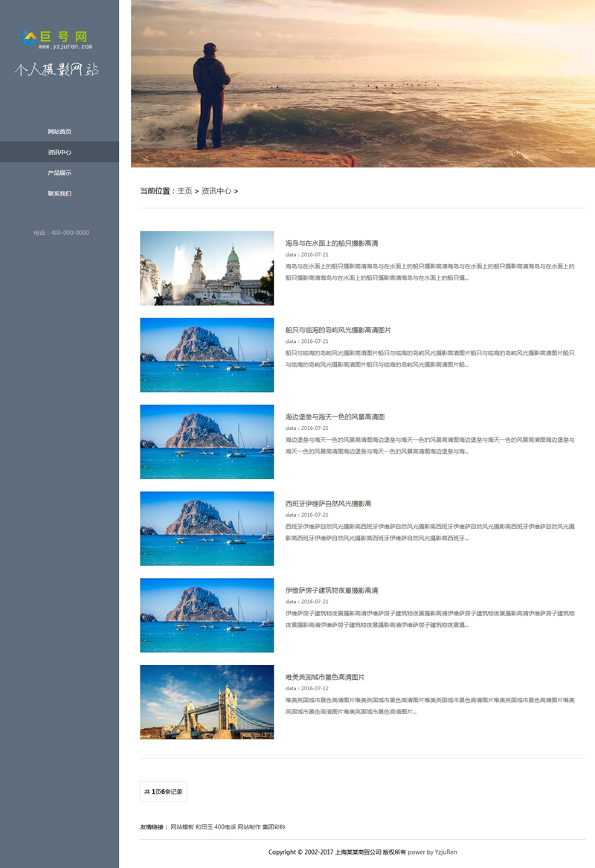Click the thumbnail beside 西班牙伊维萨自然风光摄影高

tap(207, 528)
